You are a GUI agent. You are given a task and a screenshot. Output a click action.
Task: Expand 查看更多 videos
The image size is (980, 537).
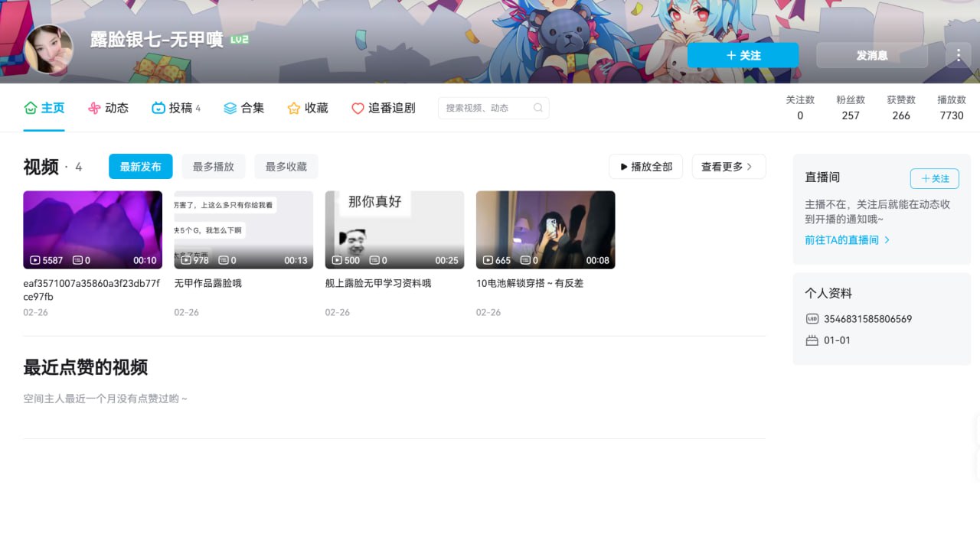pos(728,167)
